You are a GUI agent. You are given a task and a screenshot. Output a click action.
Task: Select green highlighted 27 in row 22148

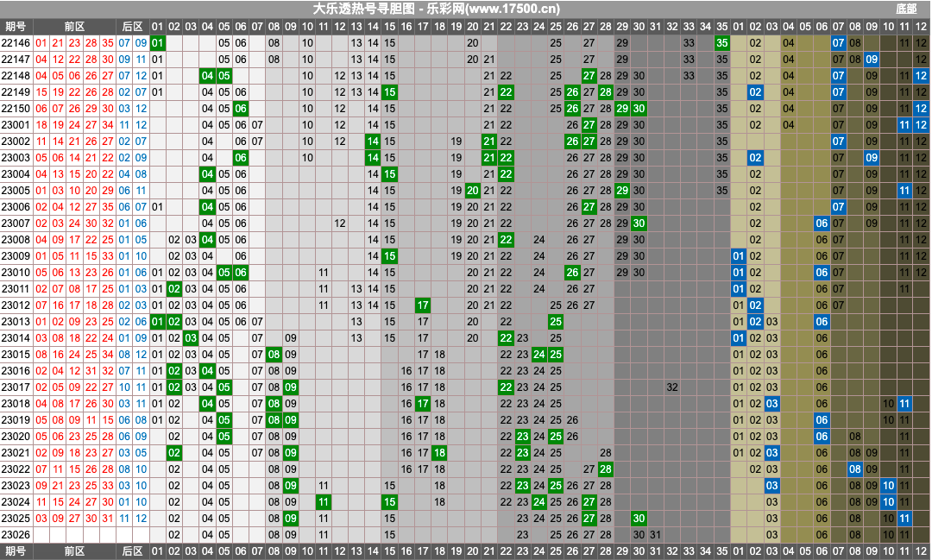[589, 75]
